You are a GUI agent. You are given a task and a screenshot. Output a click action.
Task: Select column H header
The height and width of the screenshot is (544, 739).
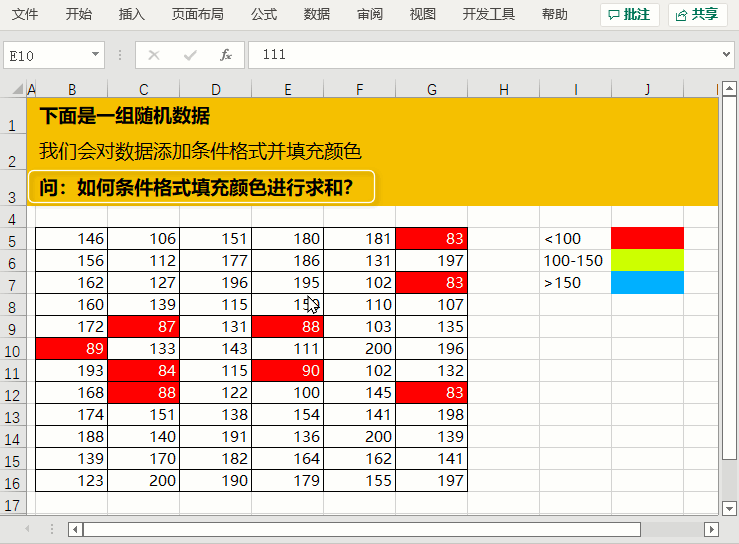[x=504, y=89]
